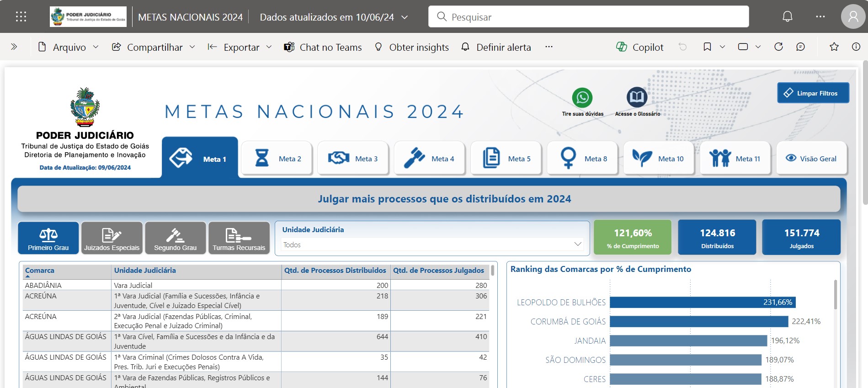Click the 124.816 Distribuídos card
Viewport: 868px width, 388px height.
[717, 237]
